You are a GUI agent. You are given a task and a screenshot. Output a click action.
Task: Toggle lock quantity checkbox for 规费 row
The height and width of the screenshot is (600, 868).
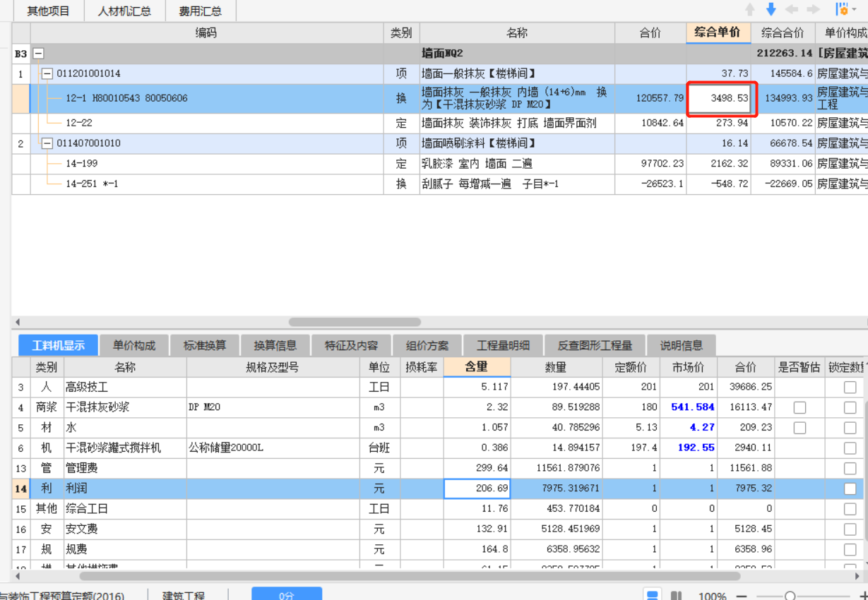point(850,550)
